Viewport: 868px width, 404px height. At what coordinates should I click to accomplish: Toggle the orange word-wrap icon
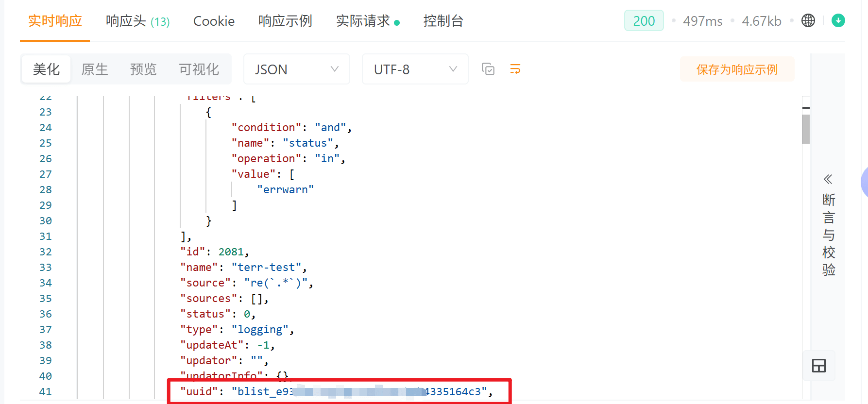(x=515, y=69)
